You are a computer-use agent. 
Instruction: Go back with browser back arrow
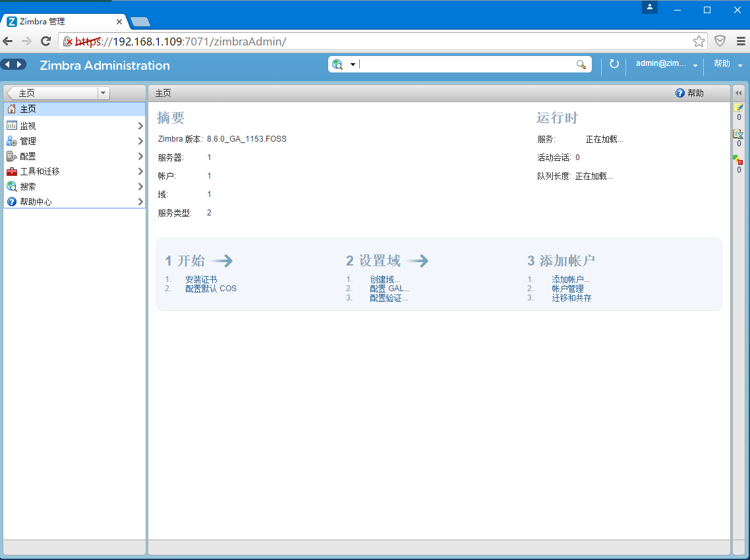[8, 42]
